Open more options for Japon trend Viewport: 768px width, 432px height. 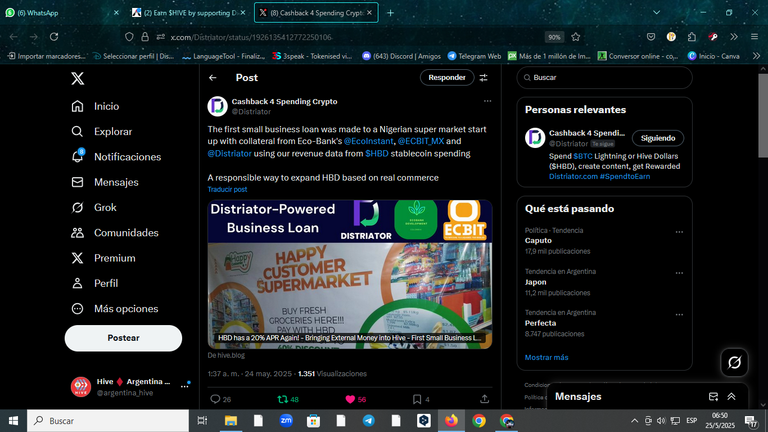click(679, 273)
